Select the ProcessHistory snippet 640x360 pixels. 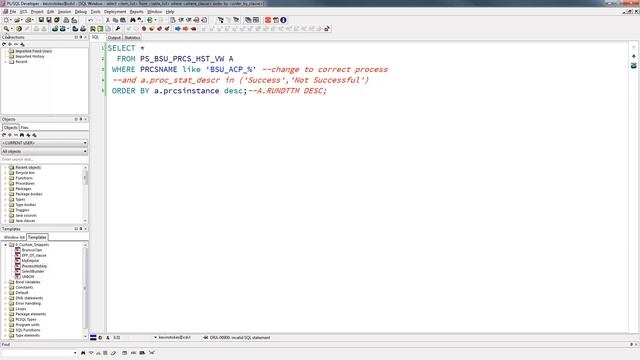[x=34, y=266]
